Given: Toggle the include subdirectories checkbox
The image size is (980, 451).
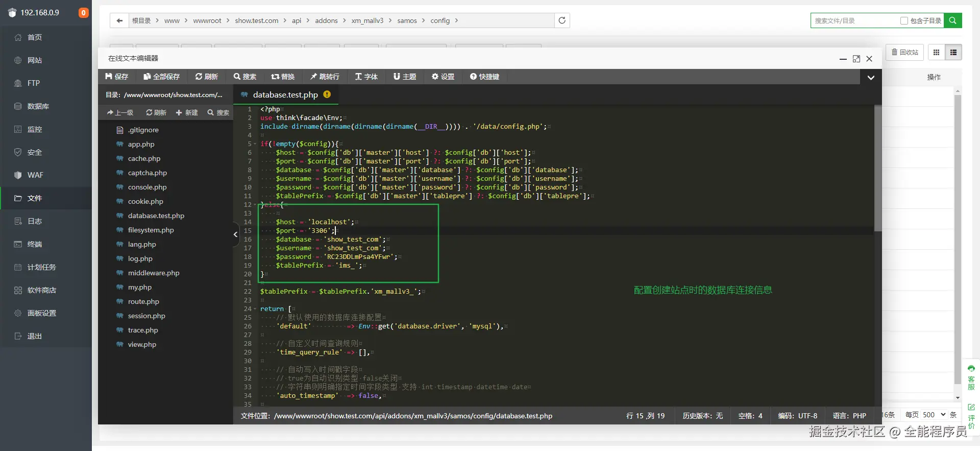Looking at the screenshot, I should click(x=904, y=21).
